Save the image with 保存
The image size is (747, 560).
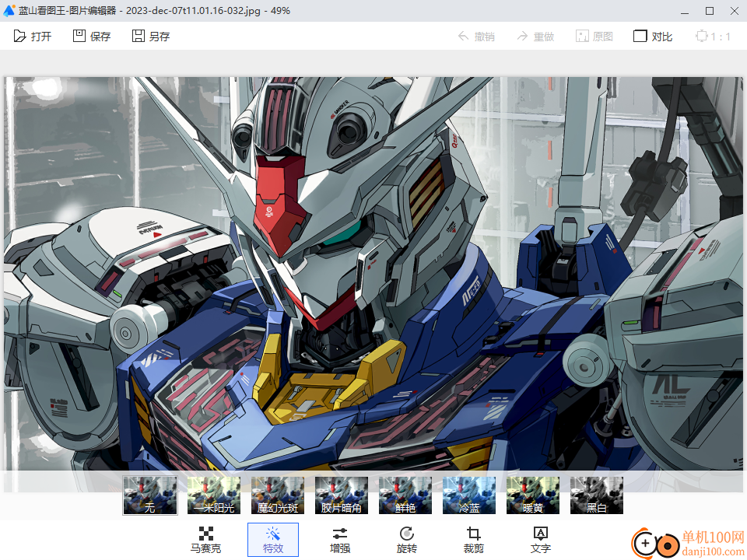(92, 37)
